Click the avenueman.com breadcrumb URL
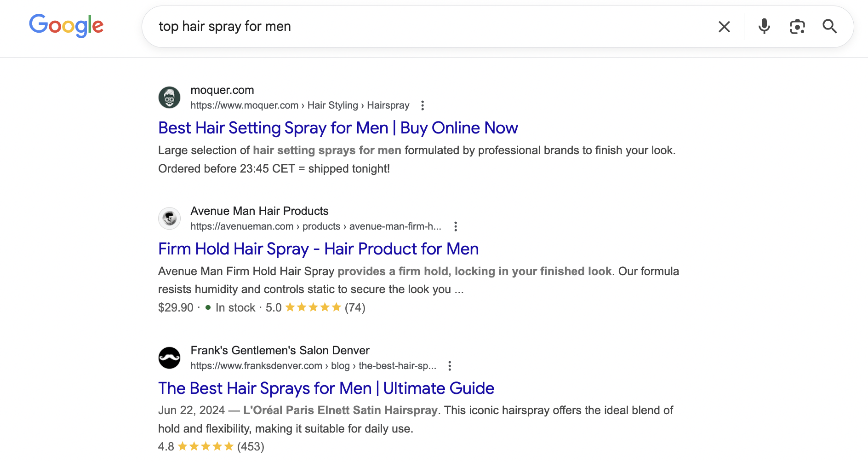The image size is (868, 462). (x=315, y=226)
